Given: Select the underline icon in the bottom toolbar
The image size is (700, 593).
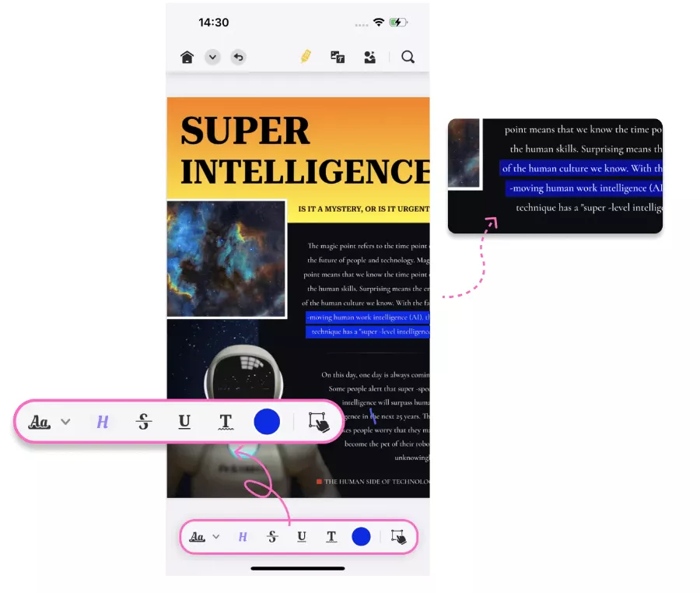Looking at the screenshot, I should (302, 536).
